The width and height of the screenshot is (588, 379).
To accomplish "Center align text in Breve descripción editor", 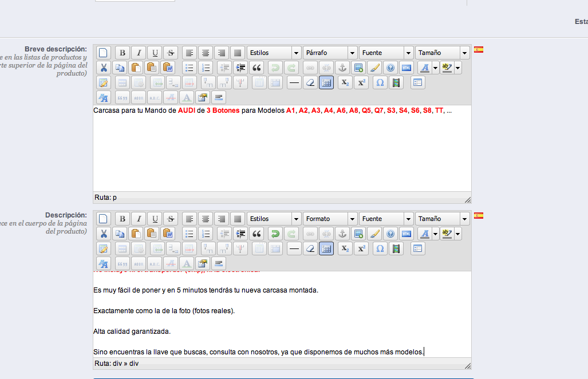I will coord(206,53).
